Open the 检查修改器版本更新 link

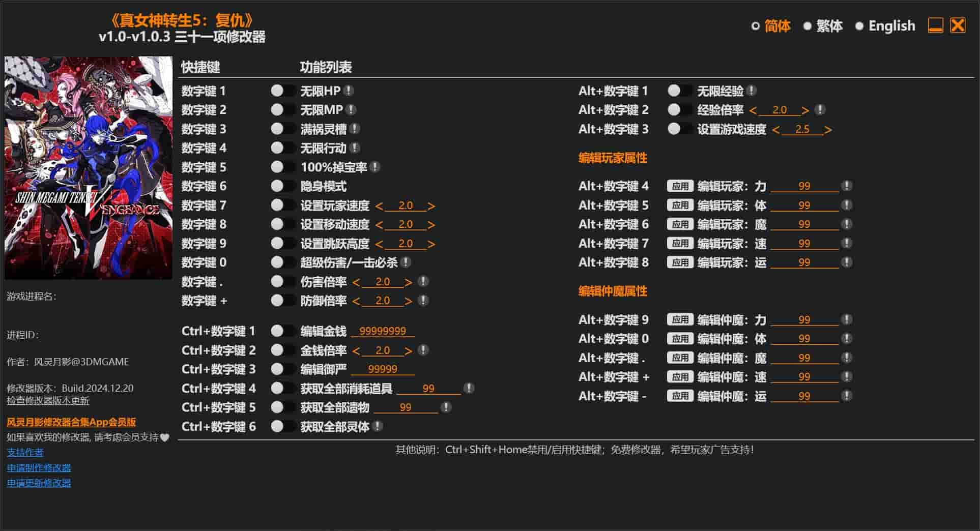(48, 401)
